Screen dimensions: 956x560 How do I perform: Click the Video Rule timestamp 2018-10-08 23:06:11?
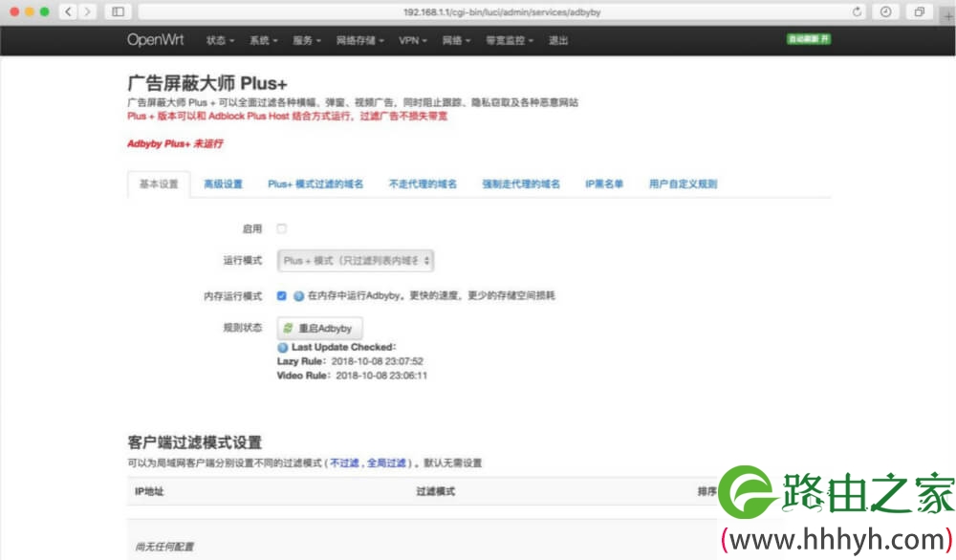tap(381, 376)
